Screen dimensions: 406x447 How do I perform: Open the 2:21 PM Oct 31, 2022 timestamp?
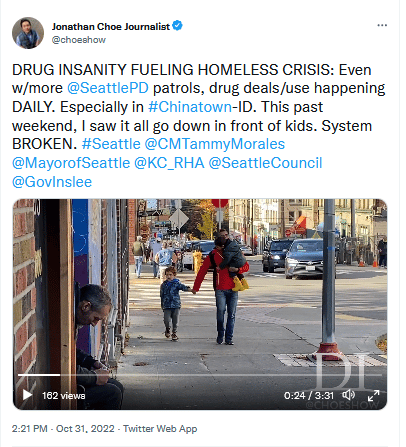[x=63, y=428]
